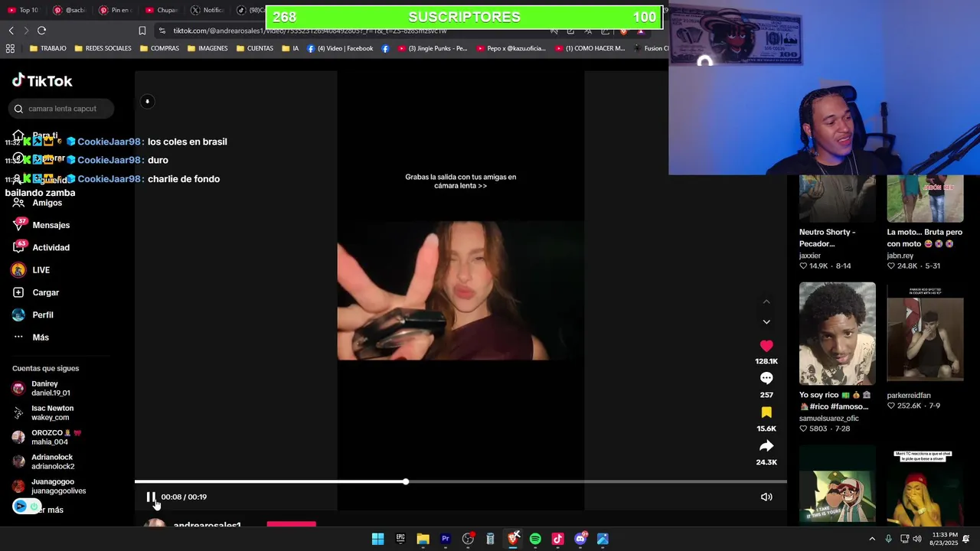This screenshot has height=551, width=980.
Task: Open Brave browser taskbar icon
Action: [513, 539]
